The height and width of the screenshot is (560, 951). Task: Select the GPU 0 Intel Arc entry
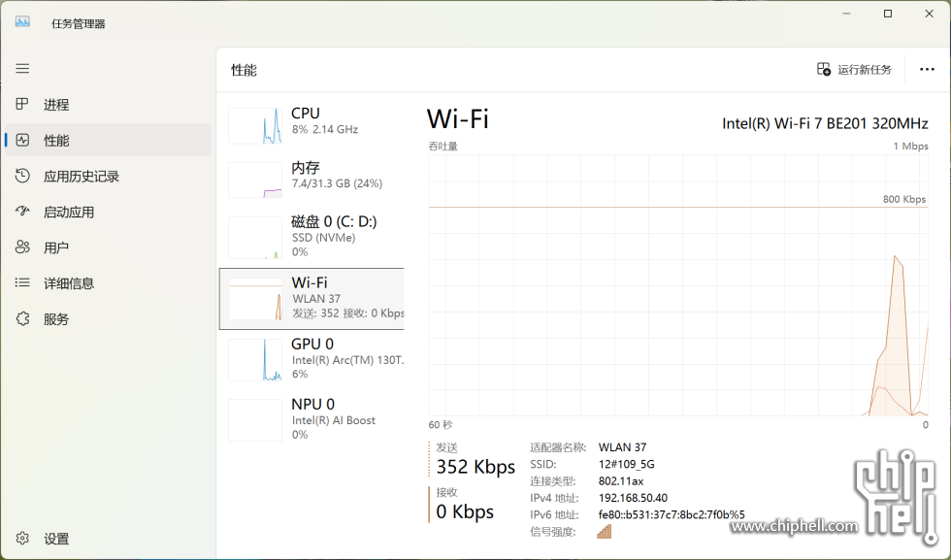[312, 359]
